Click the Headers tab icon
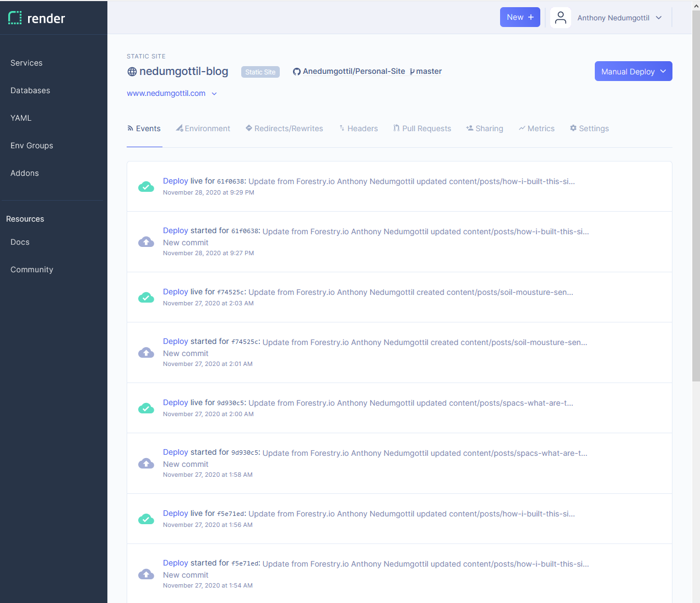This screenshot has height=603, width=700. pyautogui.click(x=342, y=128)
